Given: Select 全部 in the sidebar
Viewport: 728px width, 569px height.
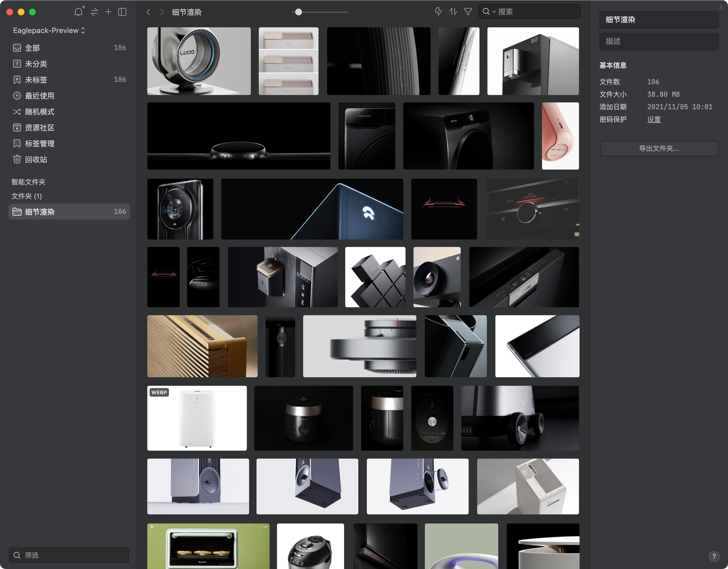Looking at the screenshot, I should click(69, 48).
